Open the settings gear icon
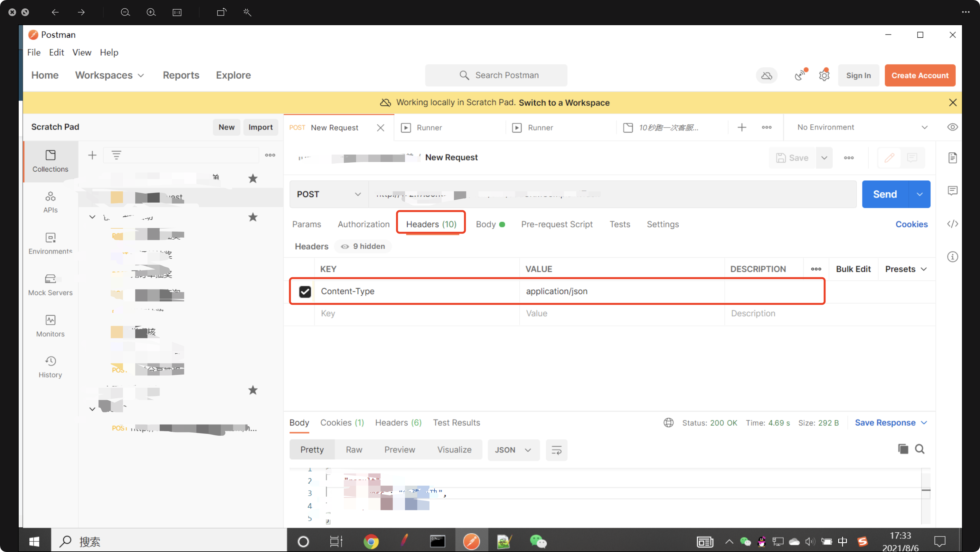 click(x=824, y=75)
